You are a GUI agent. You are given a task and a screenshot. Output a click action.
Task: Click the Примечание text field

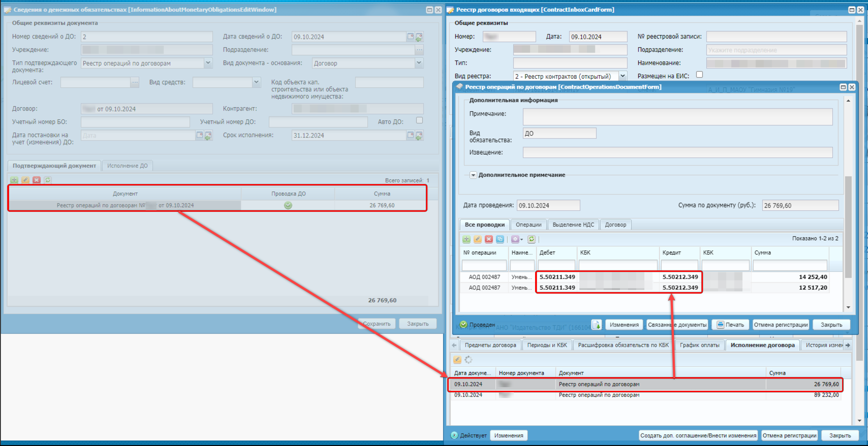pyautogui.click(x=677, y=117)
